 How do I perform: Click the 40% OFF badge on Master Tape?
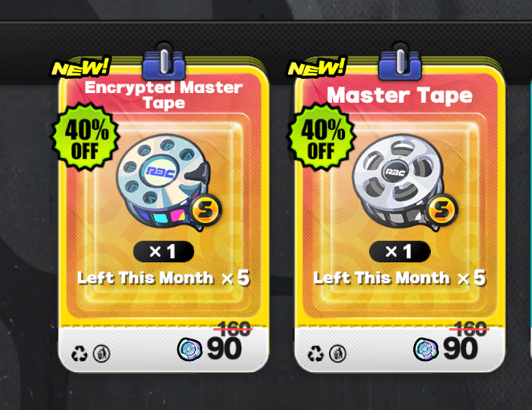[x=321, y=136]
